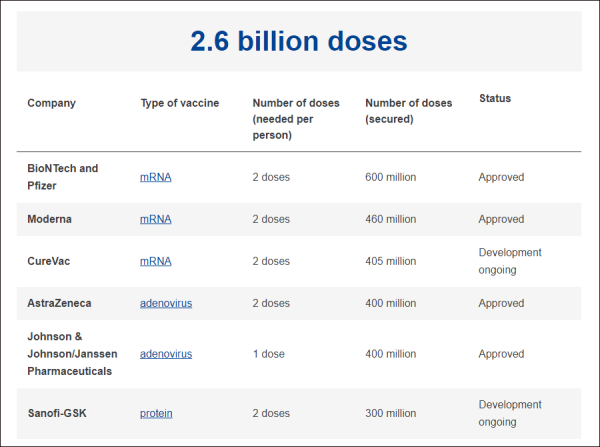Open the mRNA link in the BioNTech and Pfizer row
This screenshot has width=600, height=447.
coord(155,177)
